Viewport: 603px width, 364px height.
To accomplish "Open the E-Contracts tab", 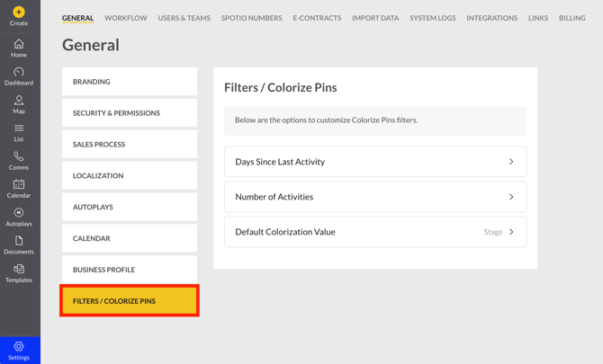I will point(317,18).
